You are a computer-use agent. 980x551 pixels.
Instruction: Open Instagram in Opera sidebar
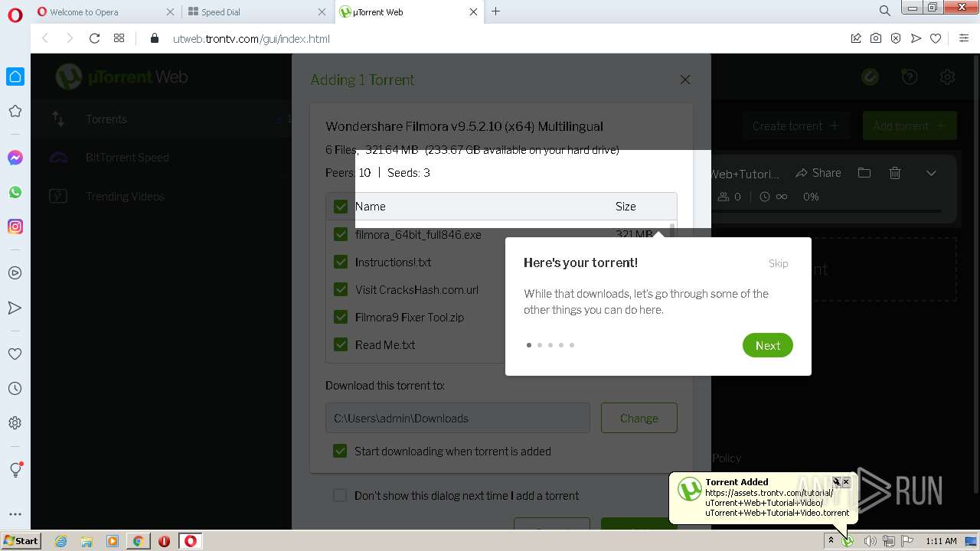point(15,227)
